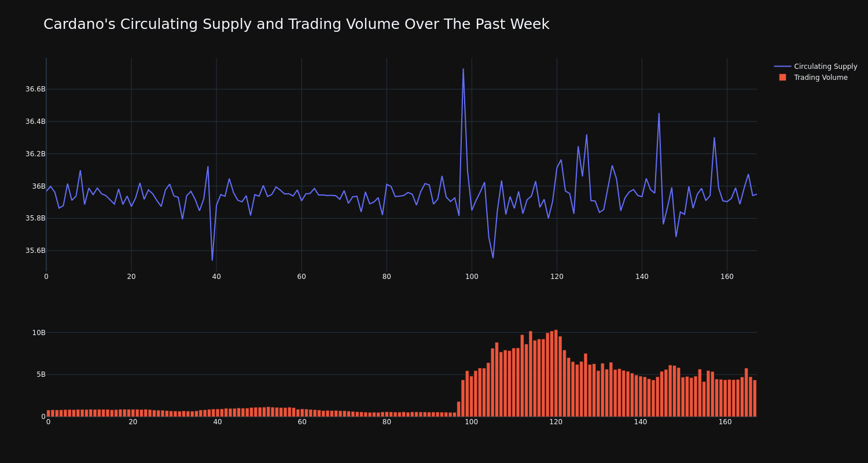The image size is (868, 463).
Task: Click the 5B label on the volume axis
Action: (41, 374)
